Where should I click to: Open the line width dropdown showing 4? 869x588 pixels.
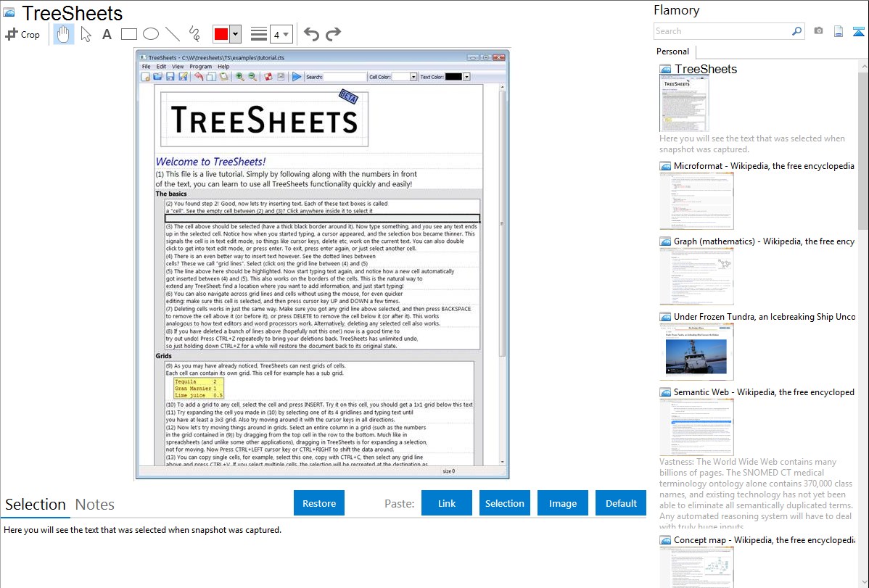281,35
